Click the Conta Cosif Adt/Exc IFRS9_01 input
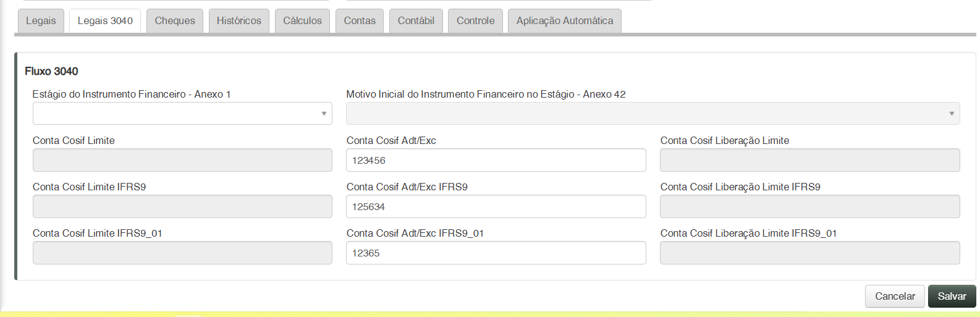Viewport: 980px width, 317px height. tap(496, 253)
